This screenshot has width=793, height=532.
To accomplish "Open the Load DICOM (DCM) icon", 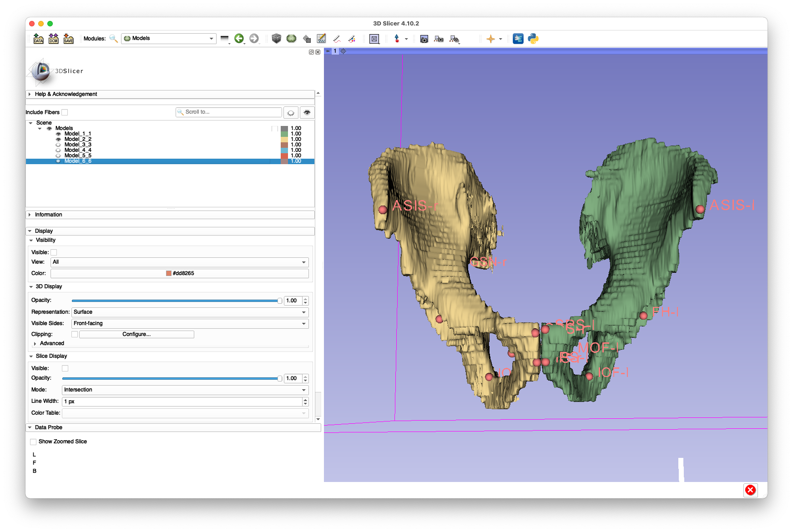I will tap(53, 39).
